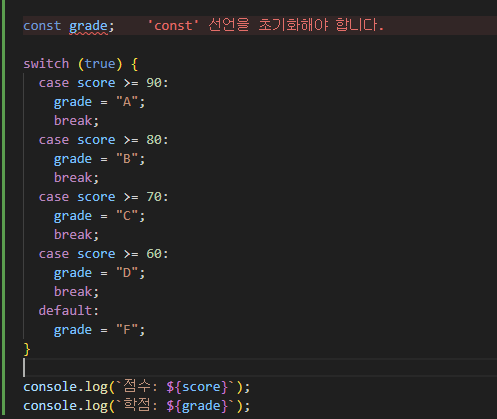The width and height of the screenshot is (497, 419).
Task: Click the closing yellow brace of switch
Action: (x=27, y=349)
